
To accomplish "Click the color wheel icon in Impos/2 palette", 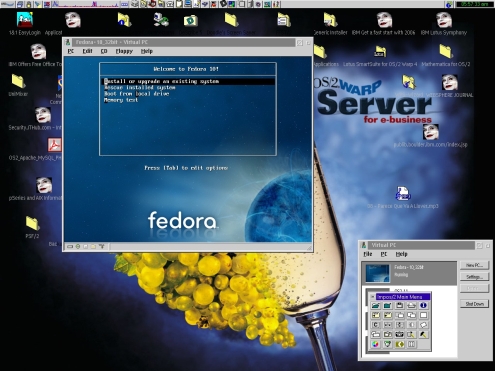I will (x=376, y=344).
